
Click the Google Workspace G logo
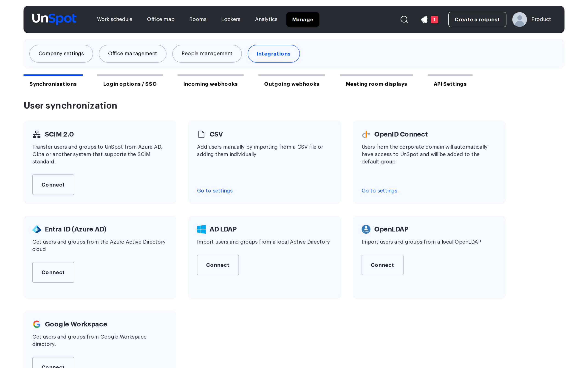pos(37,324)
